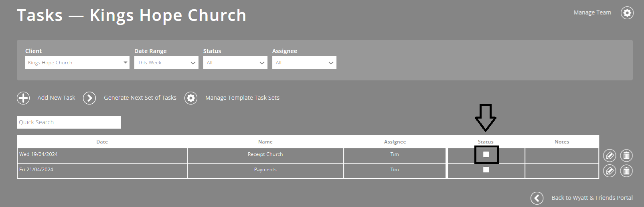Select the Payments name cell

(265, 171)
